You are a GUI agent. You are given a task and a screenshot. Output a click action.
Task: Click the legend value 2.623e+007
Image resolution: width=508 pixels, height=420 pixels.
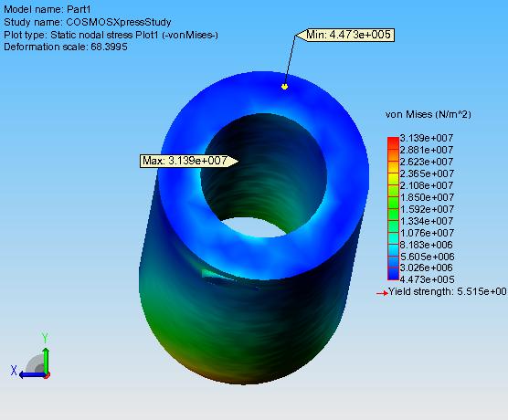pos(427,162)
